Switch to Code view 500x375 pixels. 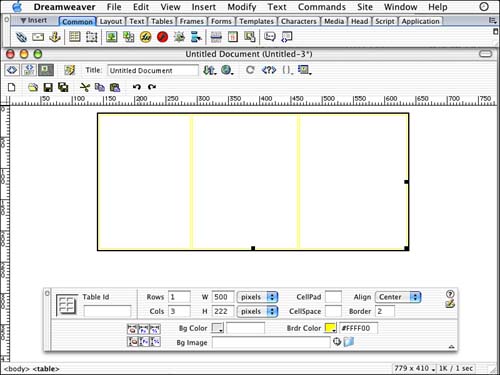tap(12, 70)
